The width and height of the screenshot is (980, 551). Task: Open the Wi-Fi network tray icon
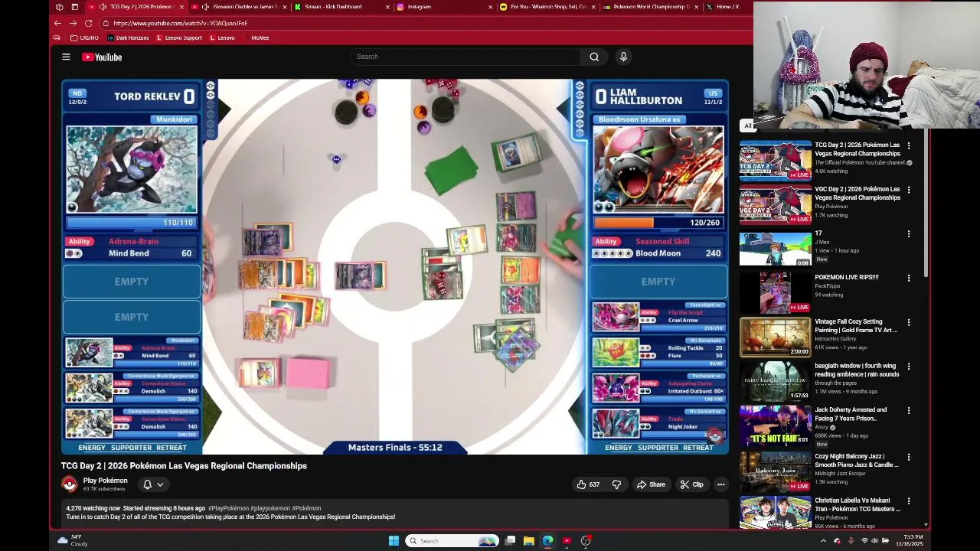tap(864, 541)
